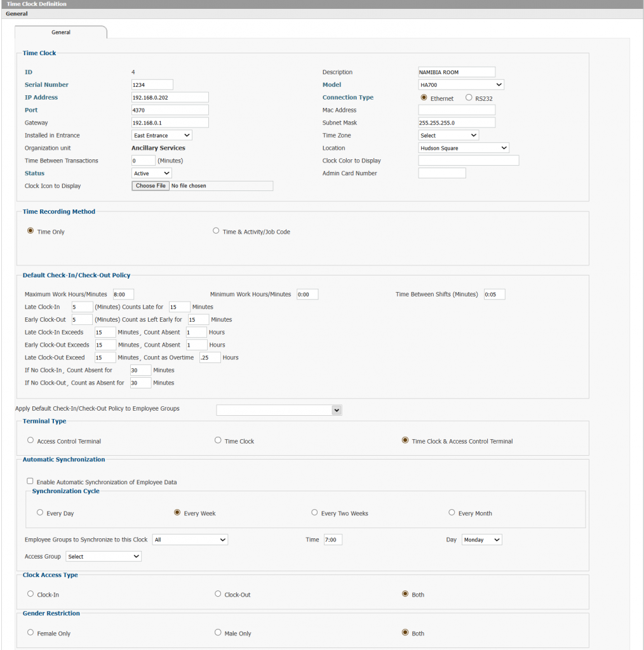
Task: Click the Early Clock-Out Exceeds Count Absent hours field
Action: click(x=196, y=345)
